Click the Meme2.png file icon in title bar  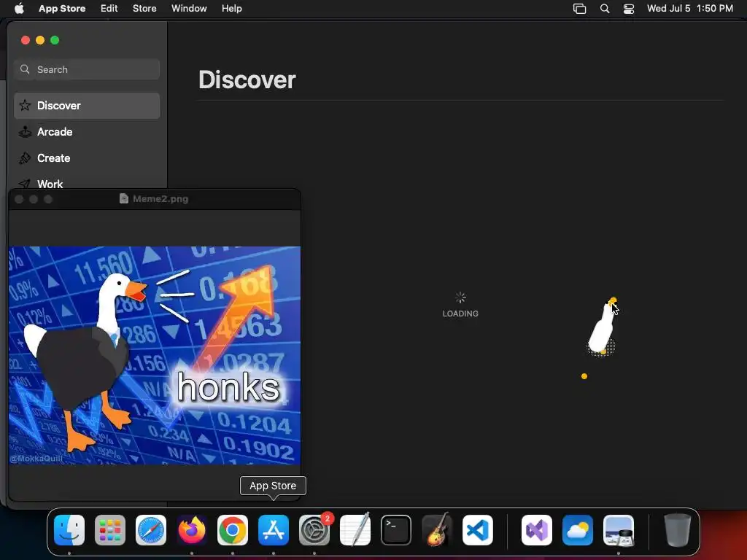(124, 198)
